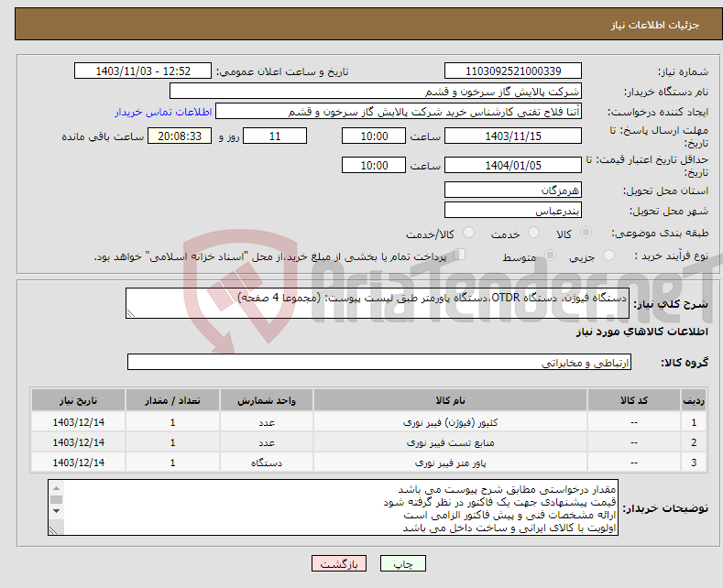Click the کد کالا column header

pyautogui.click(x=633, y=400)
